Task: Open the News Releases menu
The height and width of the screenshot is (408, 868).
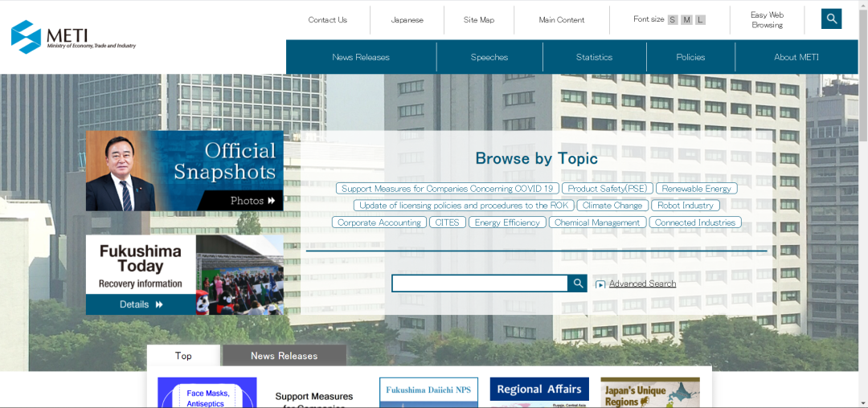Action: pos(361,57)
